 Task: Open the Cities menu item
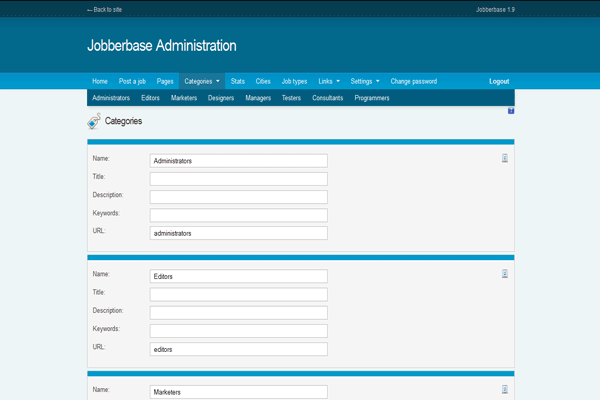263,81
